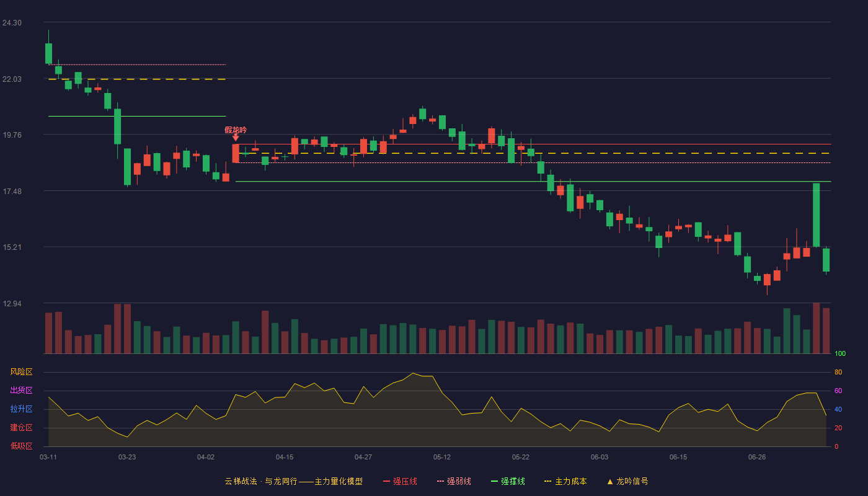Select the 风险区 zone label
This screenshot has width=868, height=496.
(x=21, y=372)
